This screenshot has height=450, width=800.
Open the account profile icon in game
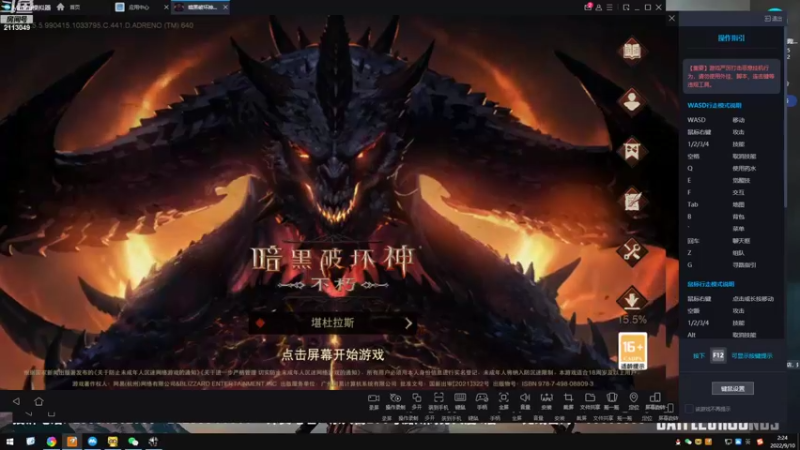(x=632, y=101)
